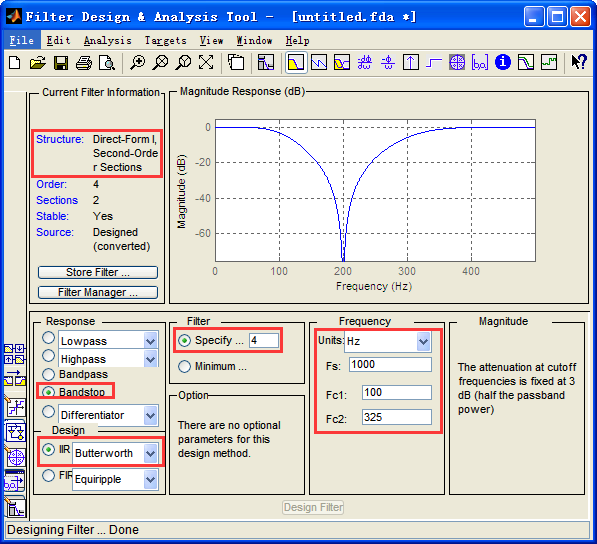This screenshot has height=544, width=597.
Task: Select the Minimum order radio button
Action: coord(185,366)
